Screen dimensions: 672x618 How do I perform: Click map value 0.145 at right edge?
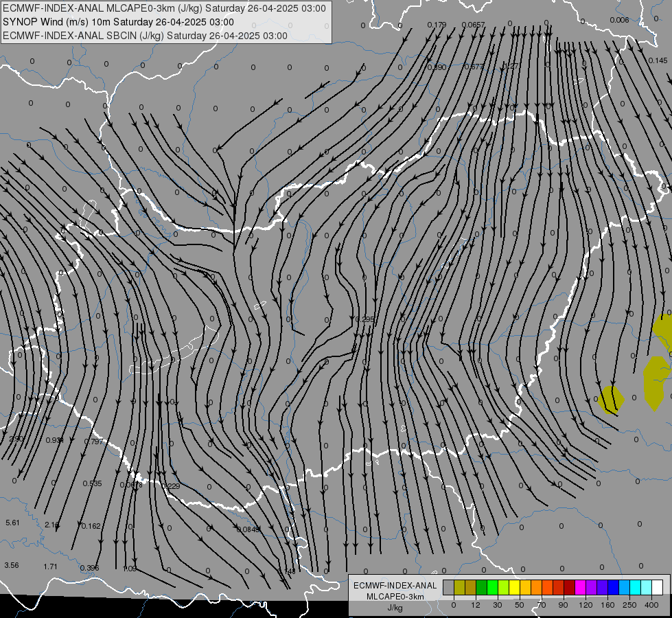point(658,60)
